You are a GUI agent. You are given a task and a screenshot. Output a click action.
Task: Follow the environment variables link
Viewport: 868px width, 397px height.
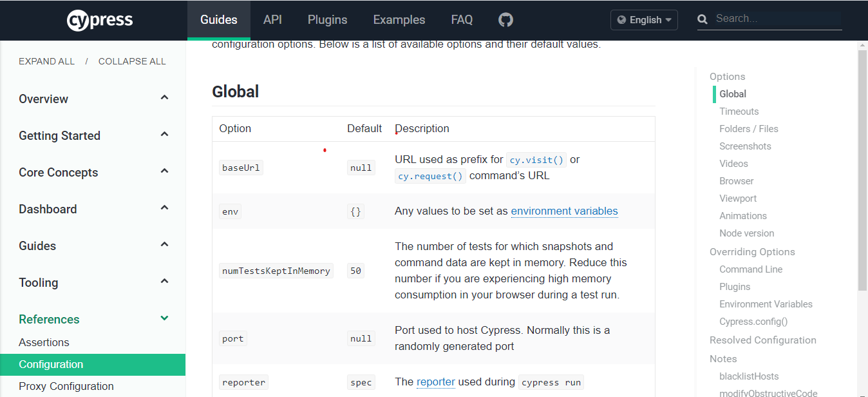[564, 211]
